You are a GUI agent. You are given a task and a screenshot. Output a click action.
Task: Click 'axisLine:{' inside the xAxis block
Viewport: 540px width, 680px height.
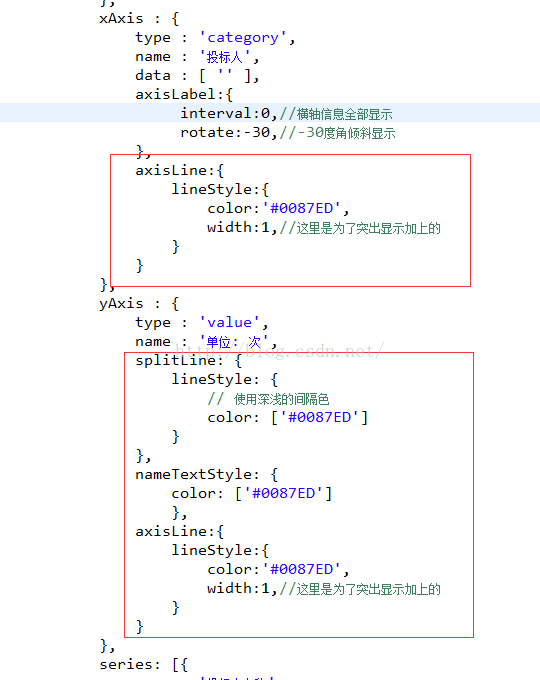[x=180, y=170]
